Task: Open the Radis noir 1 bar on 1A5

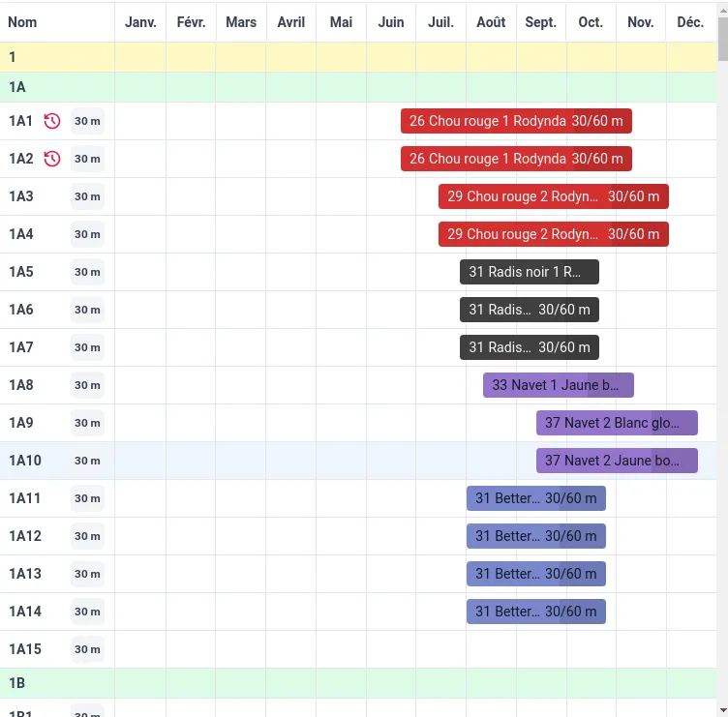Action: (529, 272)
